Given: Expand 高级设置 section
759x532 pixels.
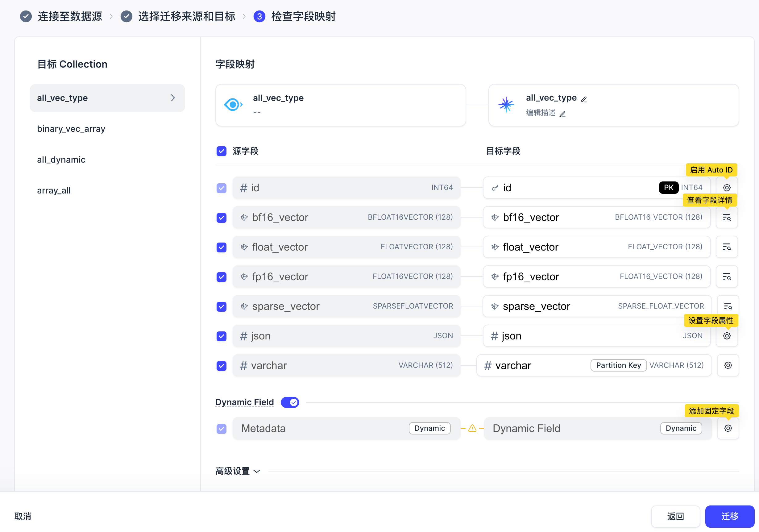Looking at the screenshot, I should (x=238, y=471).
